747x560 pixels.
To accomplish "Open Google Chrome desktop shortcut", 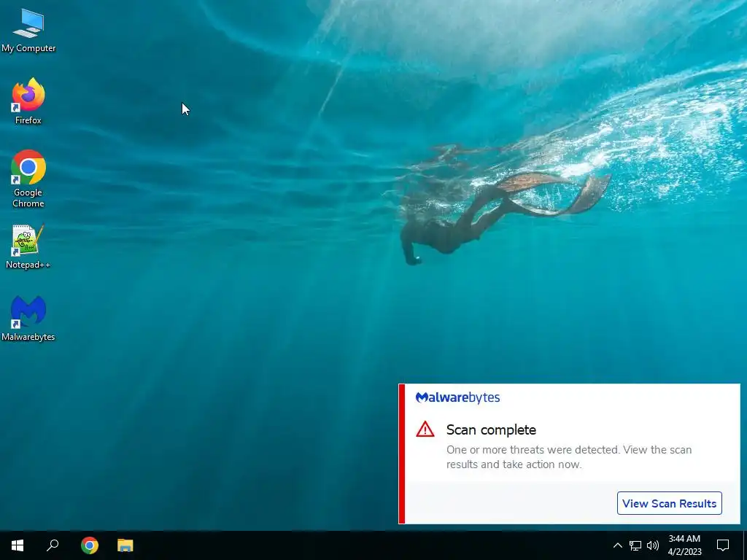I will tap(28, 179).
